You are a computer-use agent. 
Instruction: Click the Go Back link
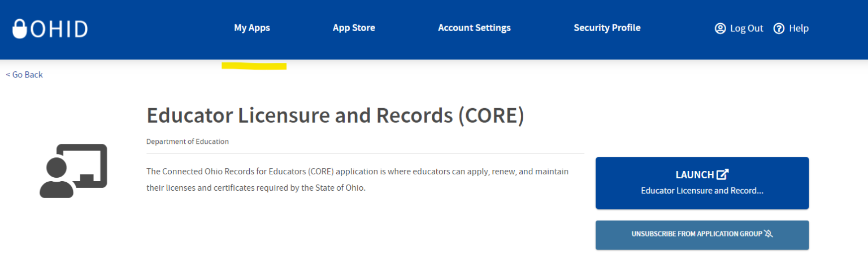(x=24, y=75)
